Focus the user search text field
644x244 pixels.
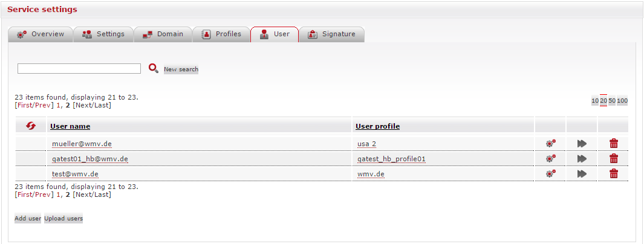pyautogui.click(x=79, y=69)
